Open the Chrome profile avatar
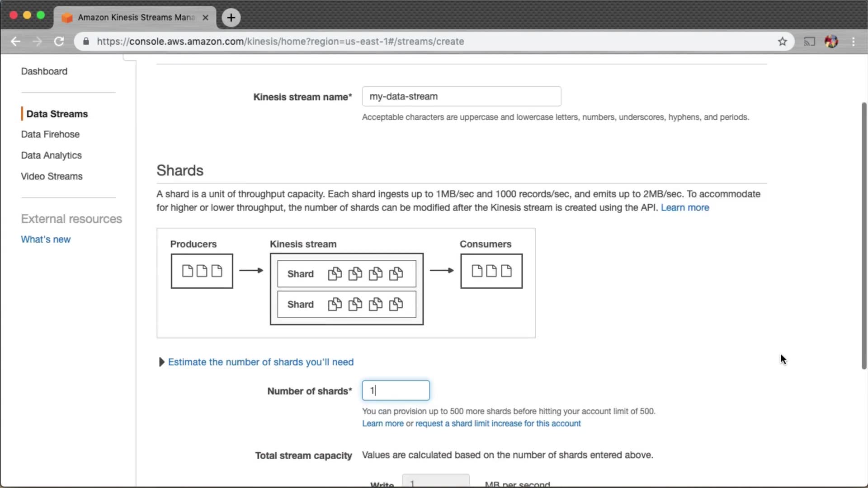Screen dimensions: 868x488 tap(831, 42)
